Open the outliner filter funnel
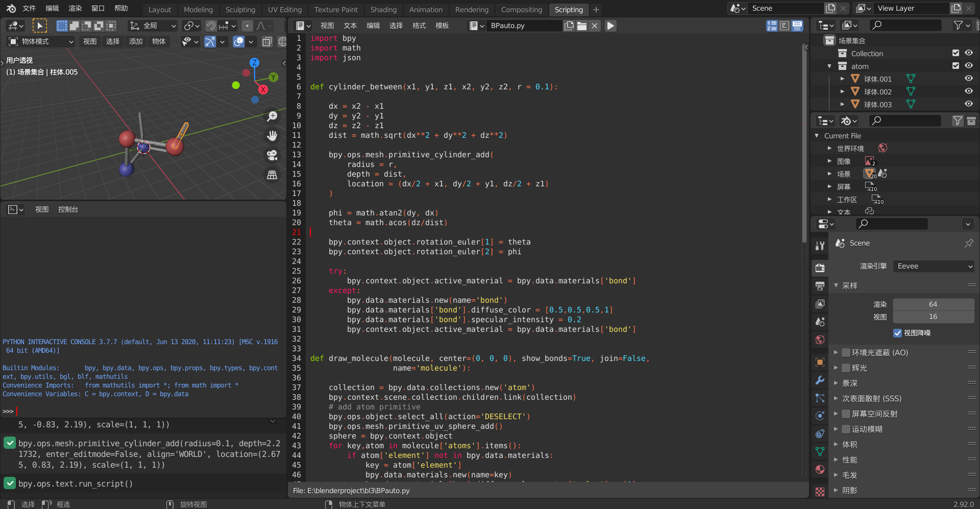Image resolution: width=980 pixels, height=509 pixels. (961, 25)
